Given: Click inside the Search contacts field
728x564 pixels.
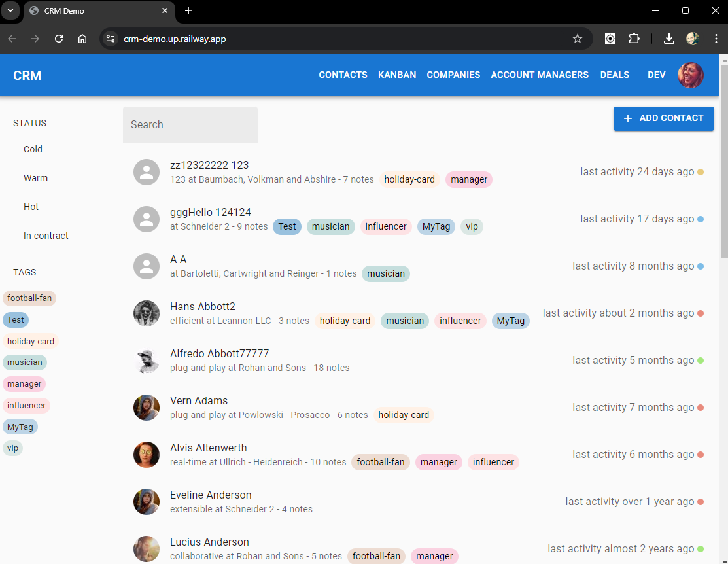Looking at the screenshot, I should coord(190,124).
